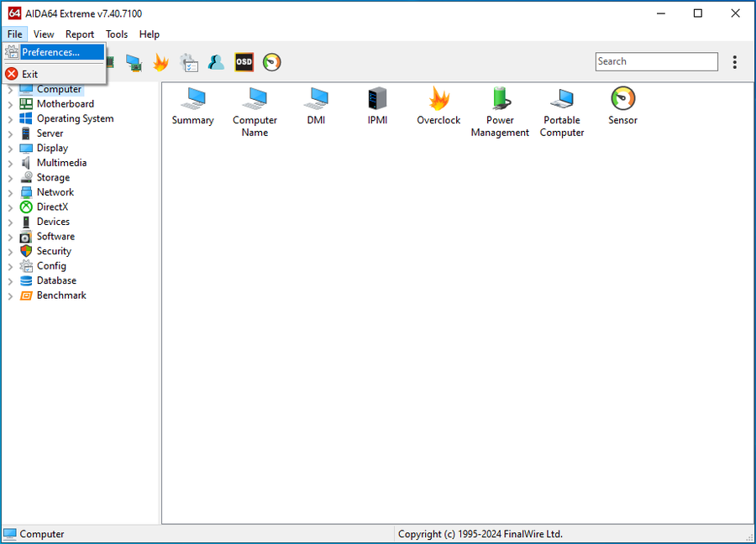The height and width of the screenshot is (544, 756).
Task: Open the Sensor gauge icon
Action: coord(622,100)
